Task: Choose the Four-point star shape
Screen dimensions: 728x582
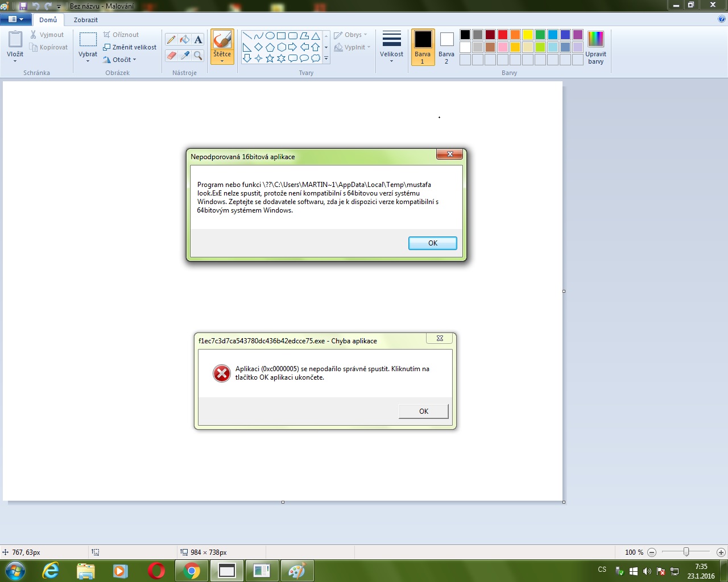Action: point(259,58)
